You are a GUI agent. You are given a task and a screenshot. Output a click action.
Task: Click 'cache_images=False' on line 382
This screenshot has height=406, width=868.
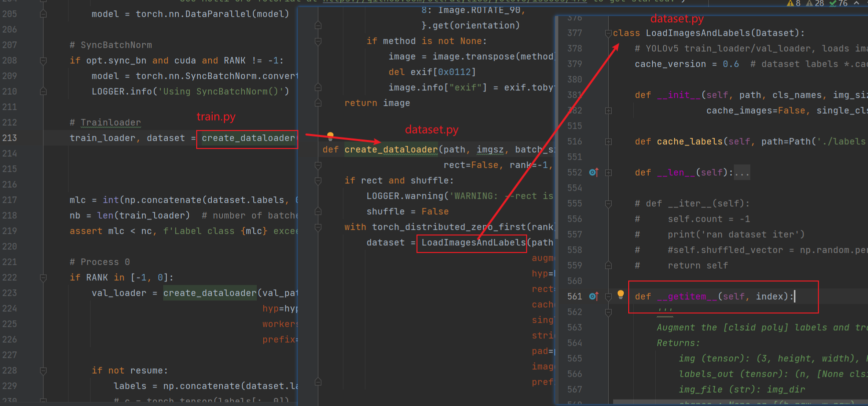click(x=756, y=110)
